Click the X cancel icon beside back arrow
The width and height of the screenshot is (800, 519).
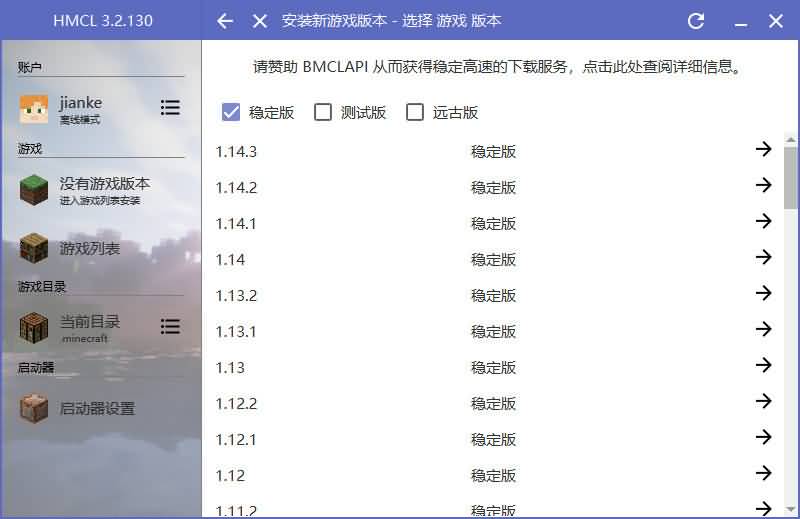pyautogui.click(x=260, y=21)
